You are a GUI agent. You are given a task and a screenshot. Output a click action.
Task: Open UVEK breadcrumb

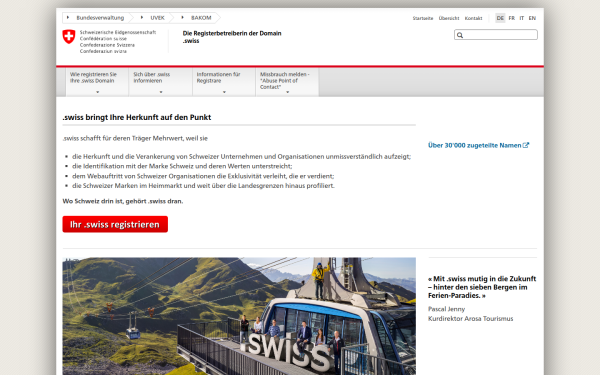click(x=157, y=18)
